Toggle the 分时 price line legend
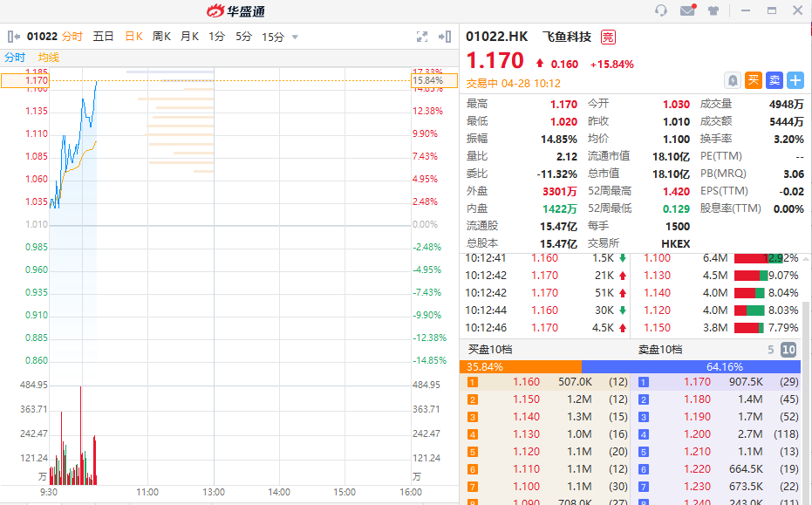 [15, 58]
